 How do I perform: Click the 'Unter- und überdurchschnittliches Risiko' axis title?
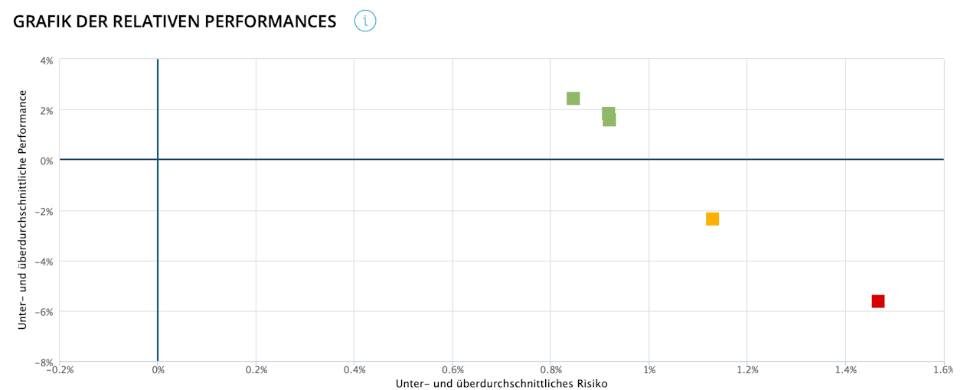pos(501,384)
